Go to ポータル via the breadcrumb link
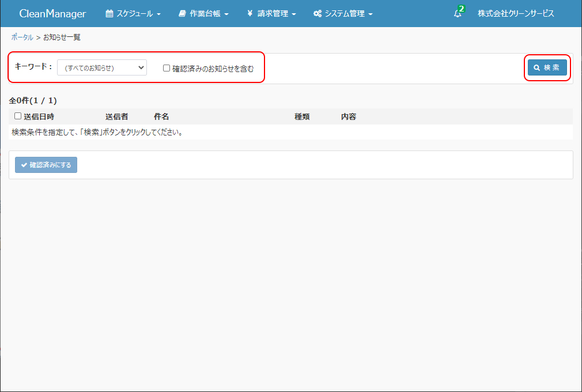The height and width of the screenshot is (392, 582). tap(22, 37)
